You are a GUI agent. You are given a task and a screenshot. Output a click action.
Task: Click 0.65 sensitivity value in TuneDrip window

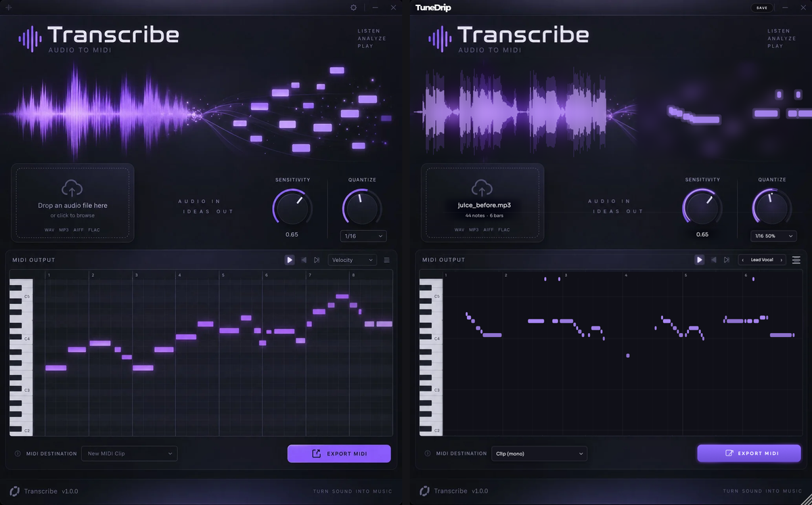pyautogui.click(x=702, y=235)
